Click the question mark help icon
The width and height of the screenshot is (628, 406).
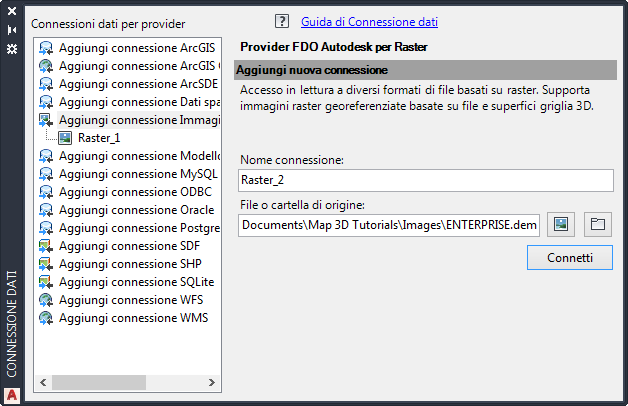pos(281,21)
